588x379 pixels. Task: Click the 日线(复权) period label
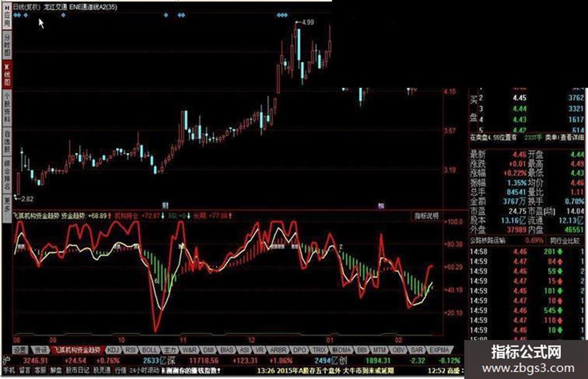(27, 7)
